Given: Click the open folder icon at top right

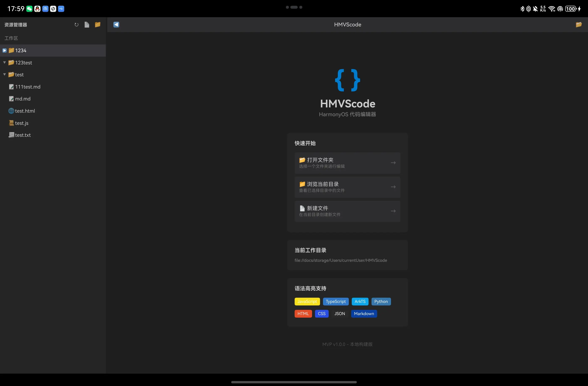Looking at the screenshot, I should point(579,25).
